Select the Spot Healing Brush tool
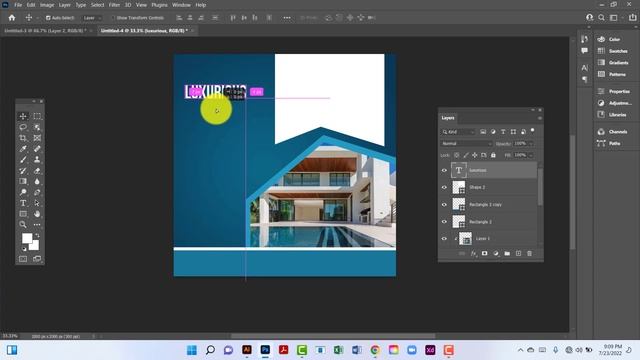 pyautogui.click(x=37, y=149)
